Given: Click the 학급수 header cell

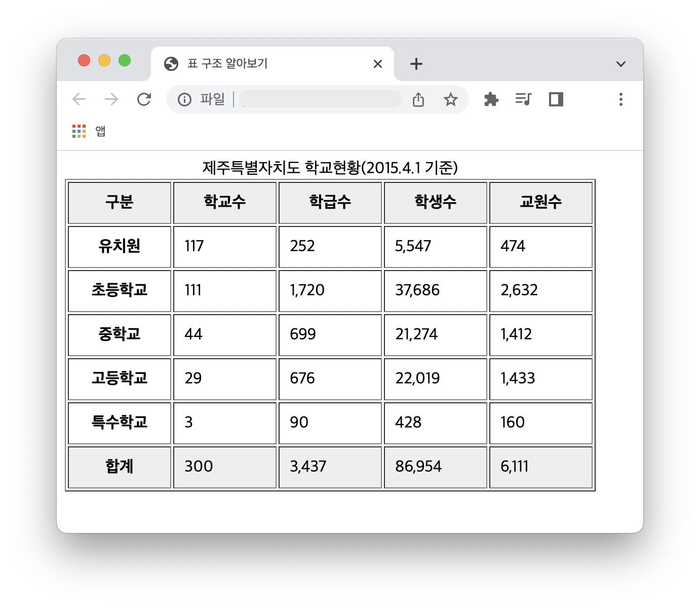Looking at the screenshot, I should pos(330,203).
